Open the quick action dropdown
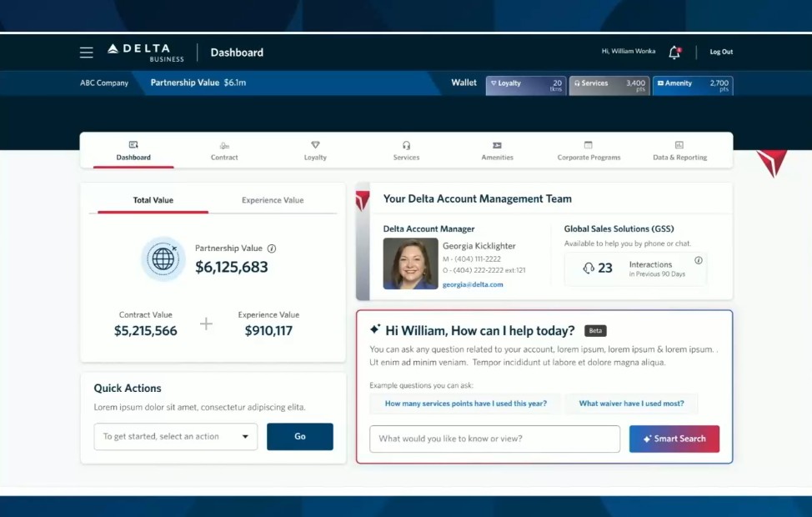 tap(176, 437)
